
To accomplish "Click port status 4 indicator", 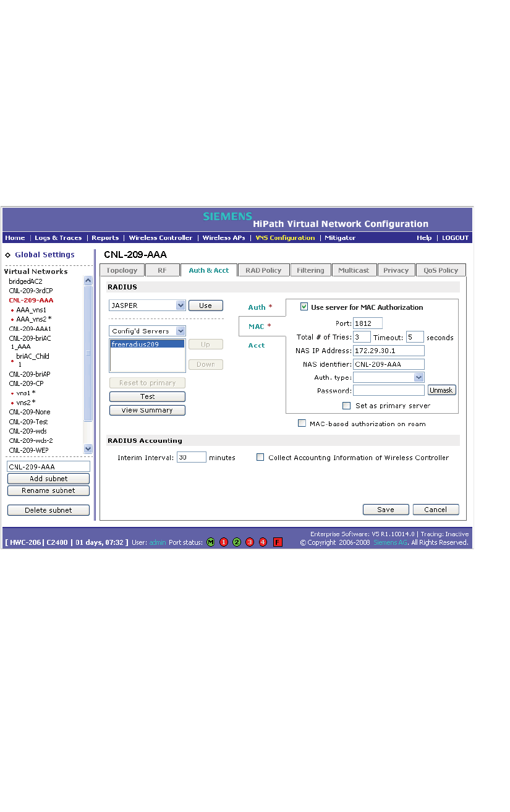I will pyautogui.click(x=263, y=542).
